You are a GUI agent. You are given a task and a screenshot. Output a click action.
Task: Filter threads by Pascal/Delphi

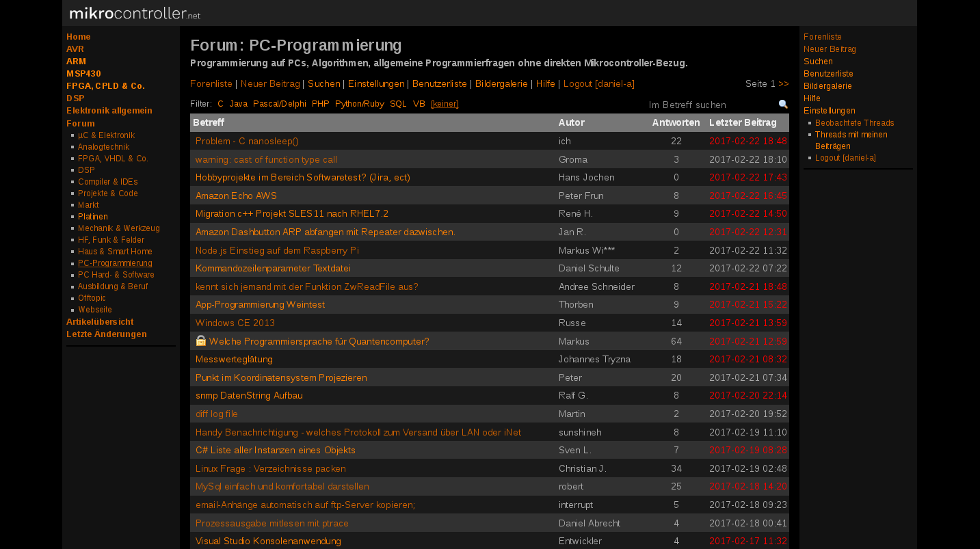pyautogui.click(x=280, y=104)
